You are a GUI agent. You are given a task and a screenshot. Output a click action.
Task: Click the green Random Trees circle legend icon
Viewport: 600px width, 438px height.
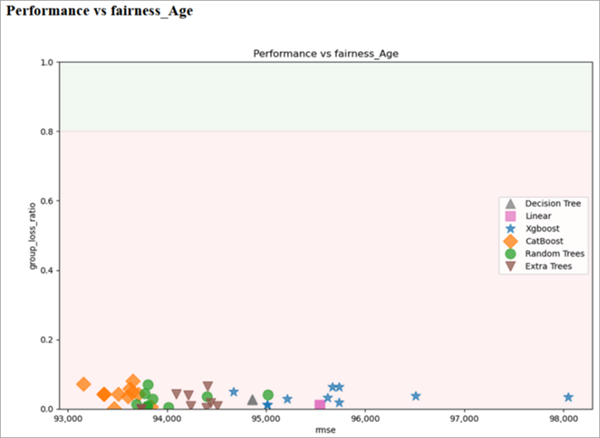click(x=511, y=254)
